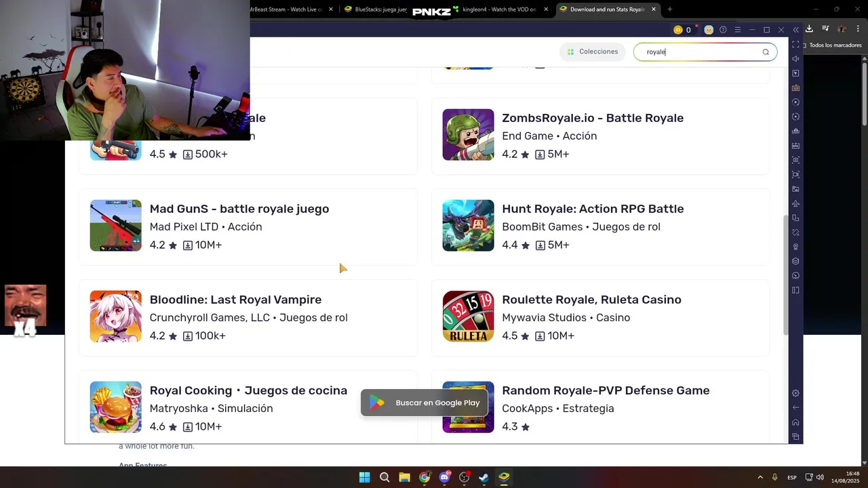Open the Windows Start button
The width and height of the screenshot is (868, 488).
(365, 477)
